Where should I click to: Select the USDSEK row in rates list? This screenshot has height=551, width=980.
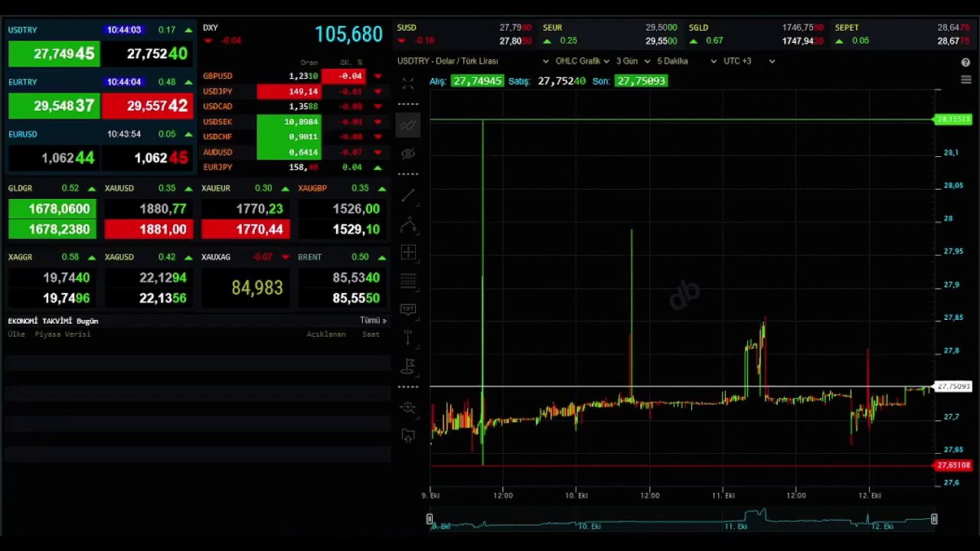point(293,122)
